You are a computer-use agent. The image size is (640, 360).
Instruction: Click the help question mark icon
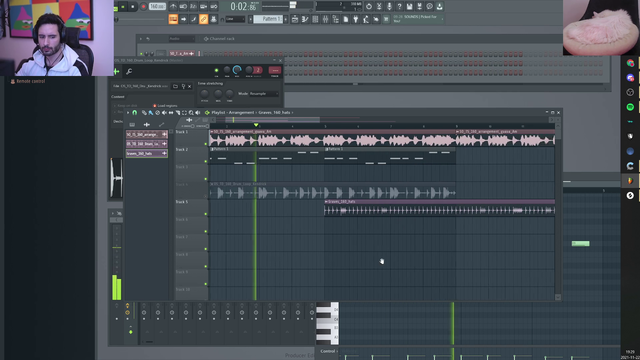coord(399,7)
